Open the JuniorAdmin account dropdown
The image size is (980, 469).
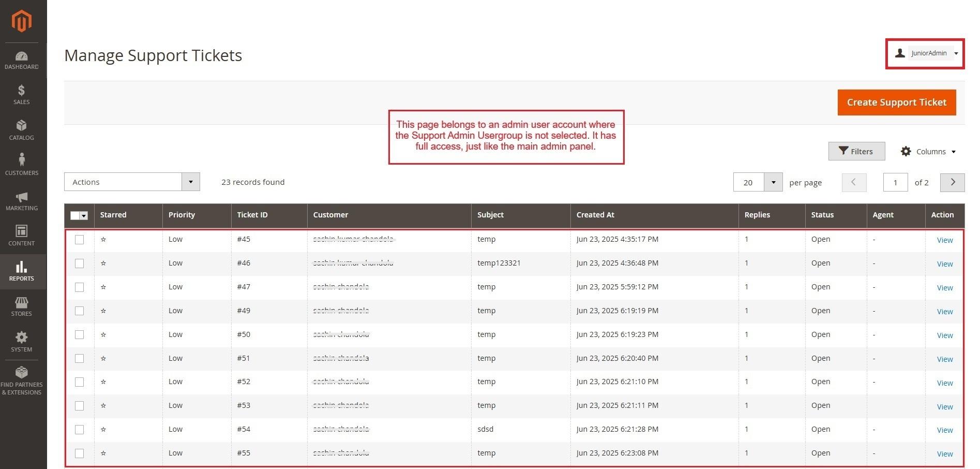[x=929, y=53]
